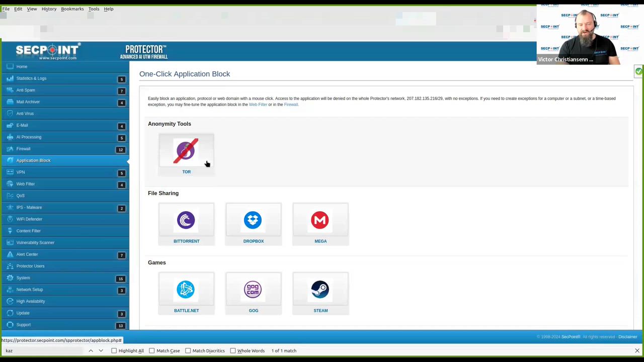Select the Dropbox application icon

(253, 220)
